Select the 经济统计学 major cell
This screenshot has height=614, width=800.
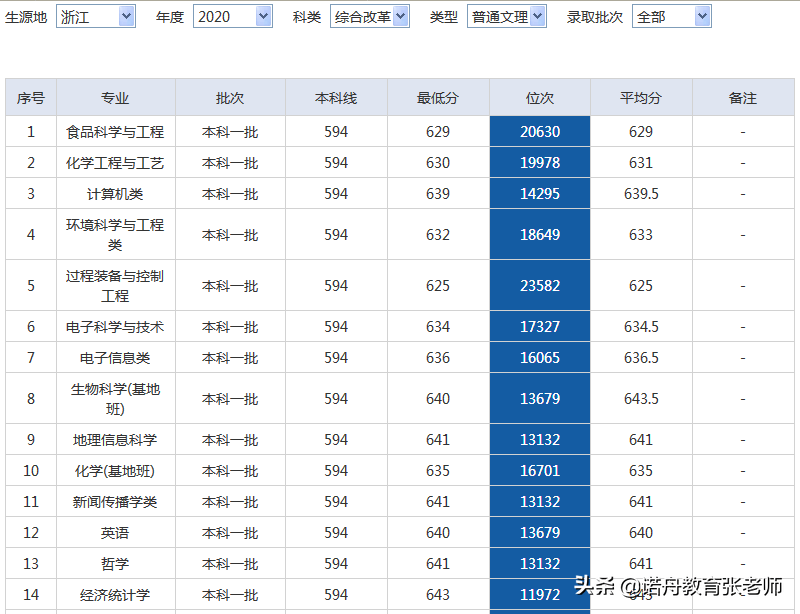coord(115,595)
